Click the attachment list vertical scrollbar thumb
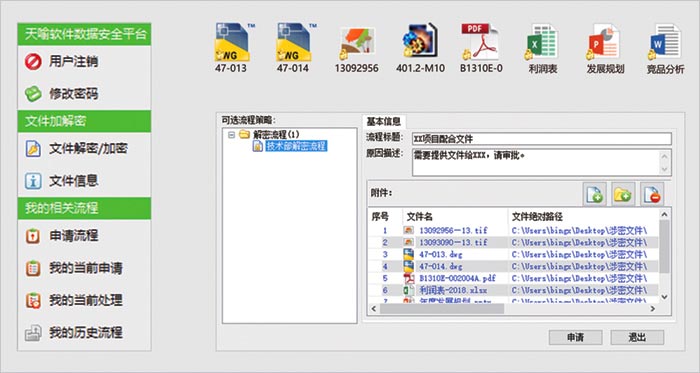Viewport: 700px width, 373px height. point(664,247)
